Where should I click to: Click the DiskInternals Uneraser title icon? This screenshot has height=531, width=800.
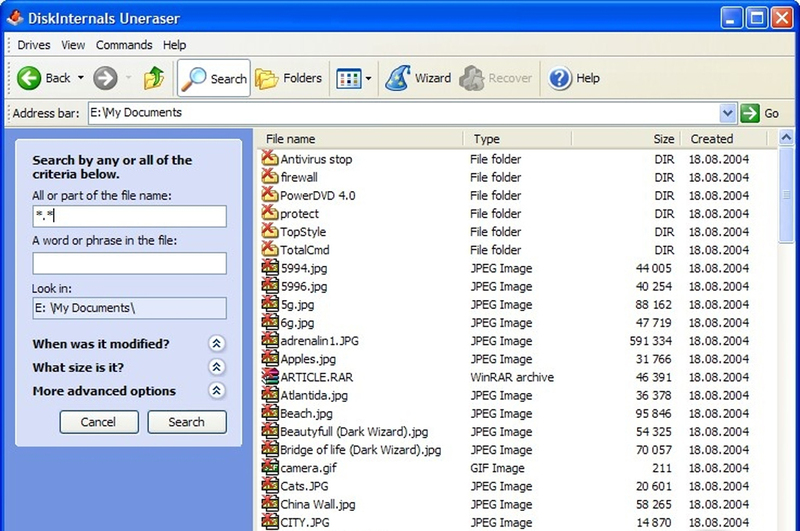[15, 17]
